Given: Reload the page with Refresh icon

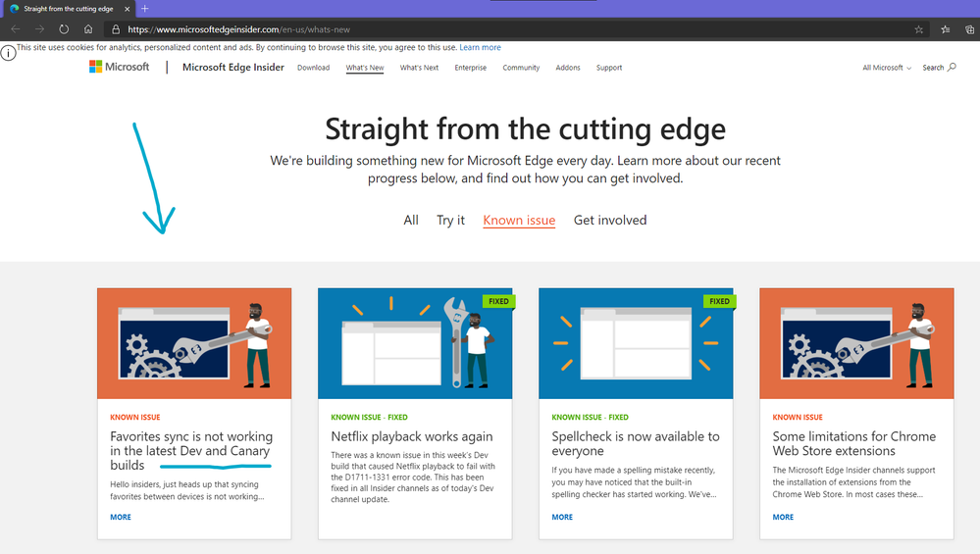Looking at the screenshot, I should click(64, 29).
